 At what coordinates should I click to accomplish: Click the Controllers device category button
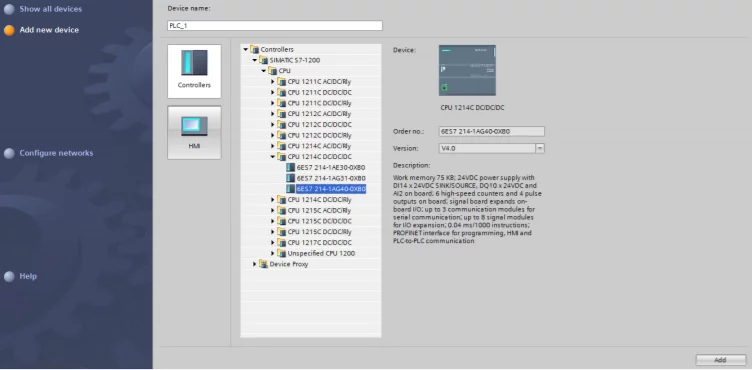(194, 71)
